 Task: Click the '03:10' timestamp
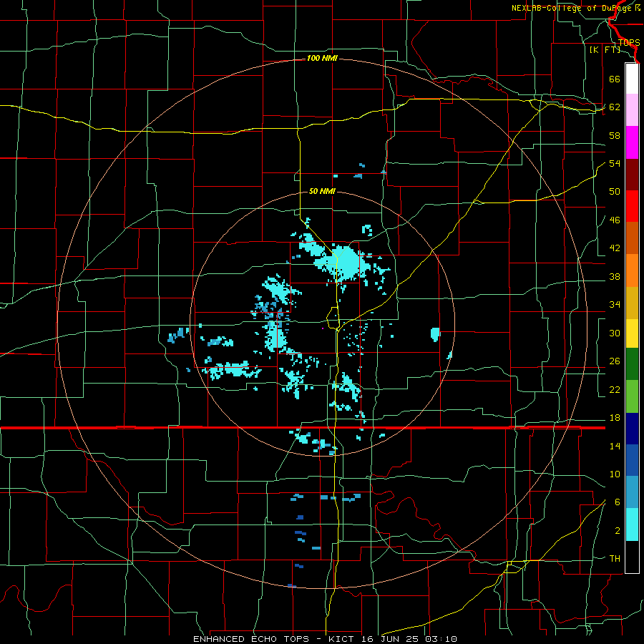click(x=441, y=639)
